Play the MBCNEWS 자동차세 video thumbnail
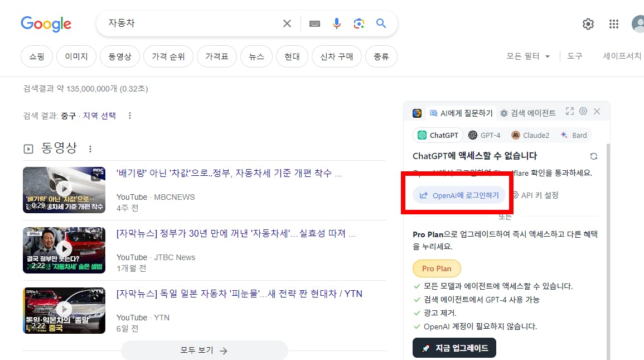The width and height of the screenshot is (644, 360). point(64,190)
